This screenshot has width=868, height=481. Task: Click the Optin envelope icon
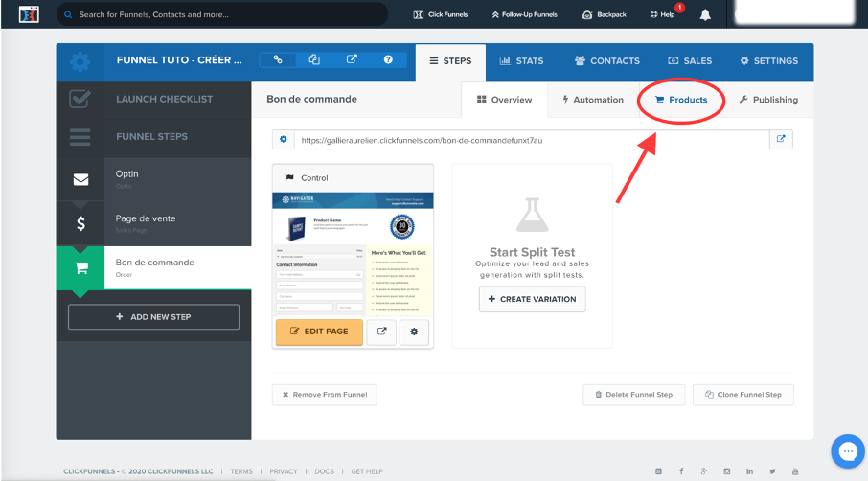coord(80,179)
